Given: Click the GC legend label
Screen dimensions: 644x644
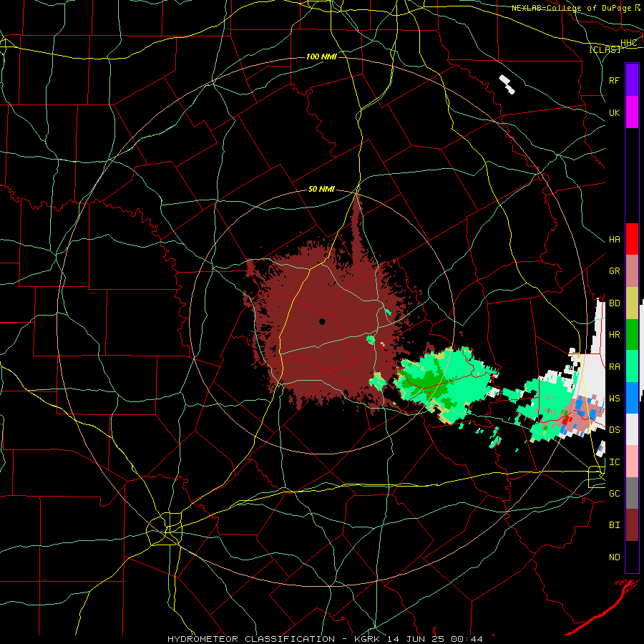Looking at the screenshot, I should pos(615,493).
